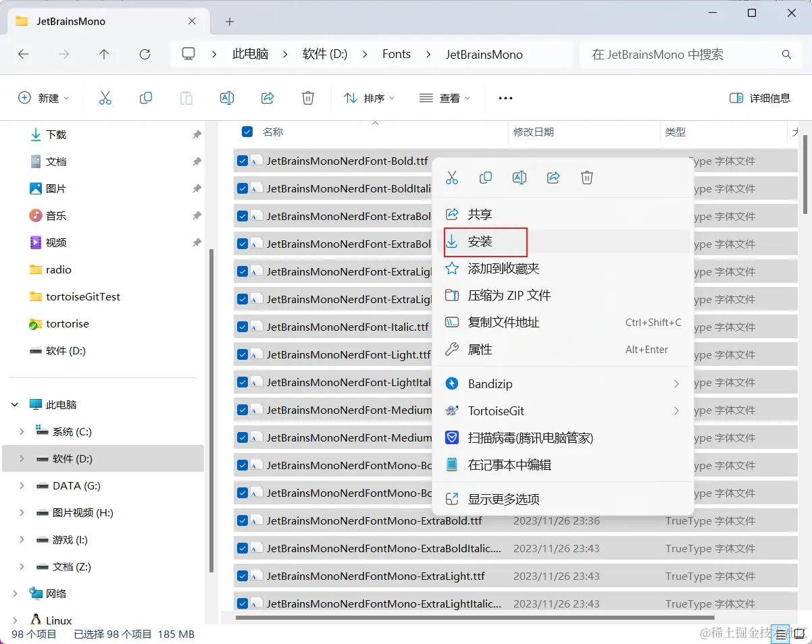Click 此电脑 in address breadcrumb

click(251, 55)
